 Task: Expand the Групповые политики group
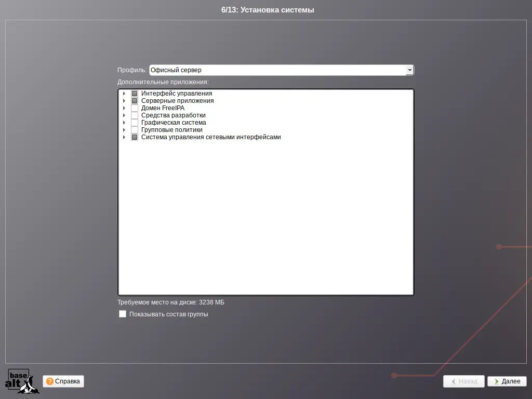124,130
